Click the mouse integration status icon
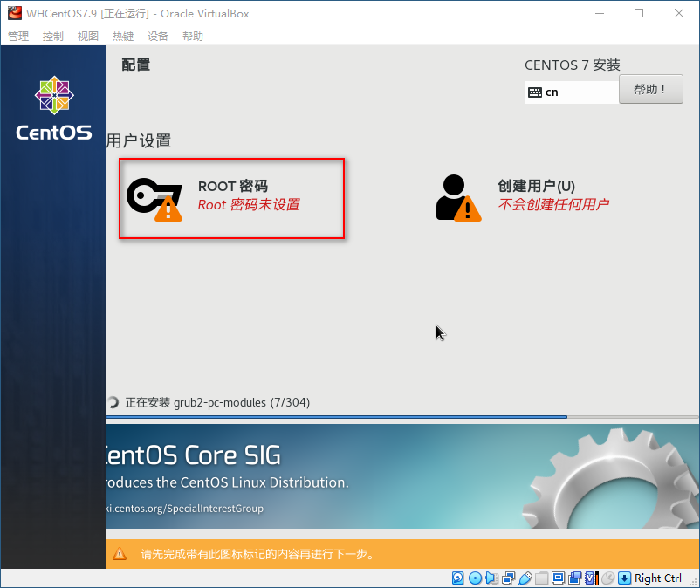Screen dimensions: 700x588 click(x=607, y=578)
